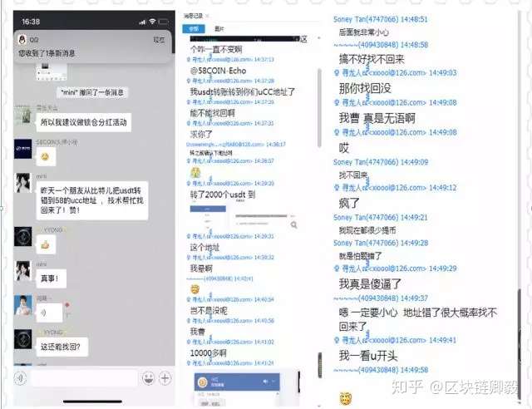Switch to the 图片 tab

(x=219, y=29)
